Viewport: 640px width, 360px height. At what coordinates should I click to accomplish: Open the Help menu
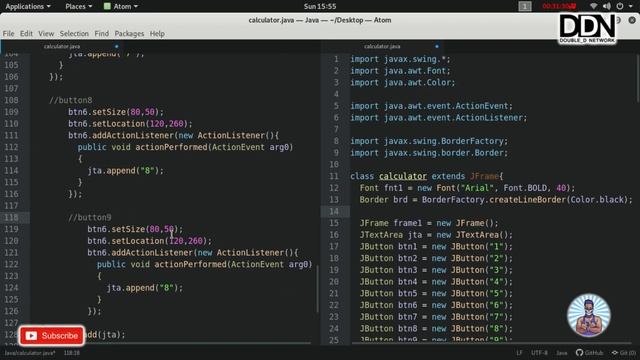(157, 33)
